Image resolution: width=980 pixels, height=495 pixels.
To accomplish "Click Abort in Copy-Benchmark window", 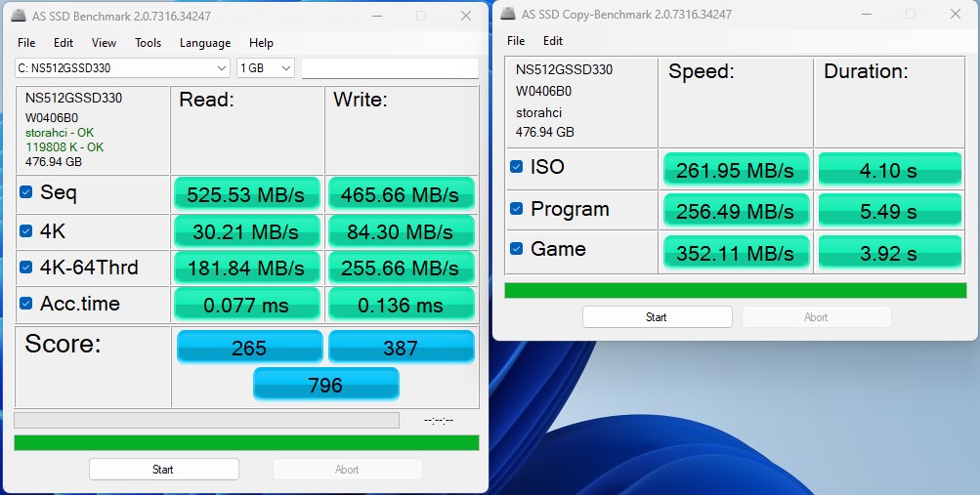I will [816, 317].
